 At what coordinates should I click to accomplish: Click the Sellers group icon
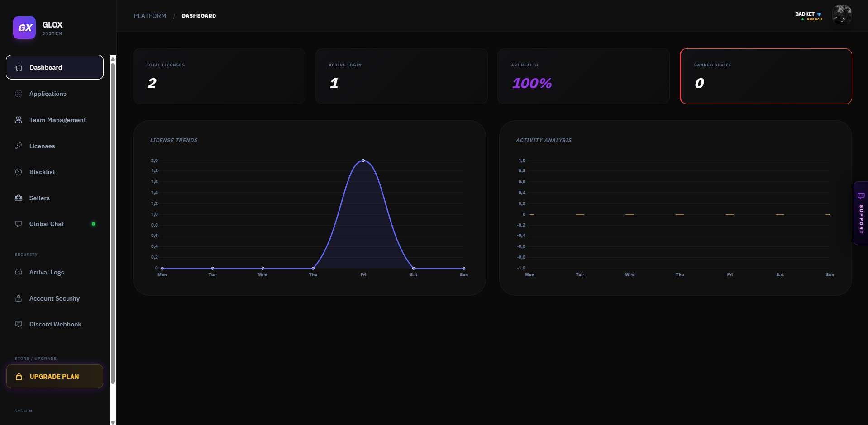[x=19, y=198]
